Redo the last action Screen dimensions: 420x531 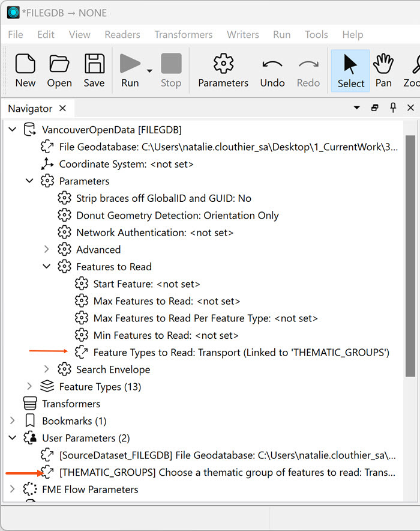[x=308, y=71]
